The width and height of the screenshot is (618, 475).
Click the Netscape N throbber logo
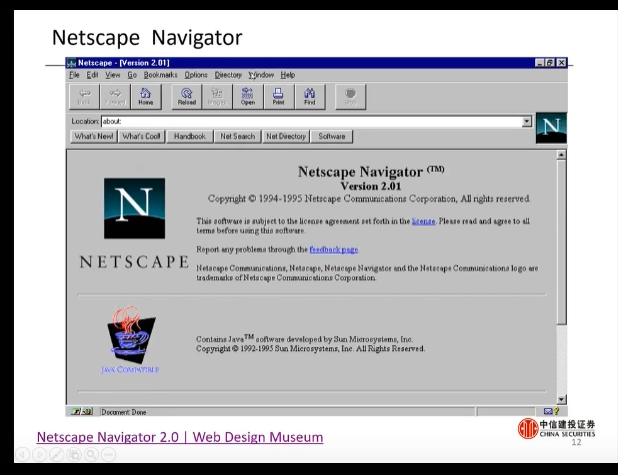click(551, 128)
